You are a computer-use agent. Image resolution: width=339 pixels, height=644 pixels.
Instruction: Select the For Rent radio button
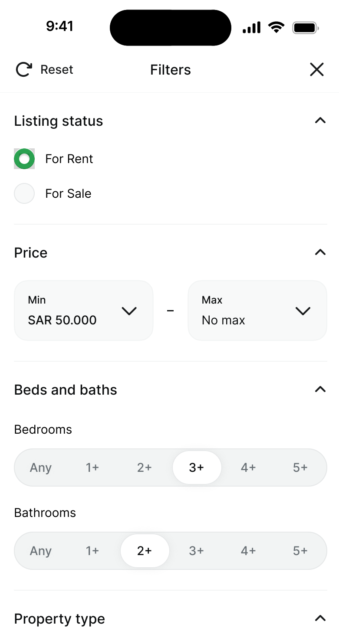[x=24, y=159]
